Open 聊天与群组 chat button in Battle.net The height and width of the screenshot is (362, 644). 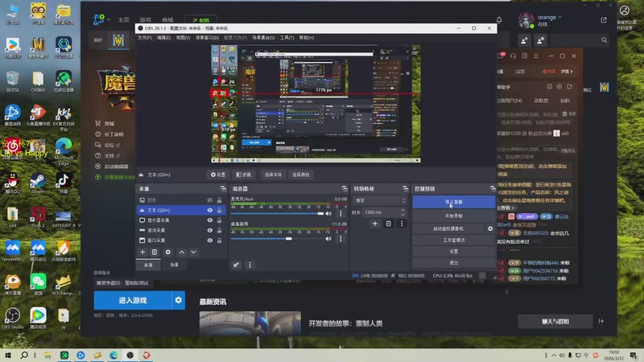pyautogui.click(x=555, y=321)
